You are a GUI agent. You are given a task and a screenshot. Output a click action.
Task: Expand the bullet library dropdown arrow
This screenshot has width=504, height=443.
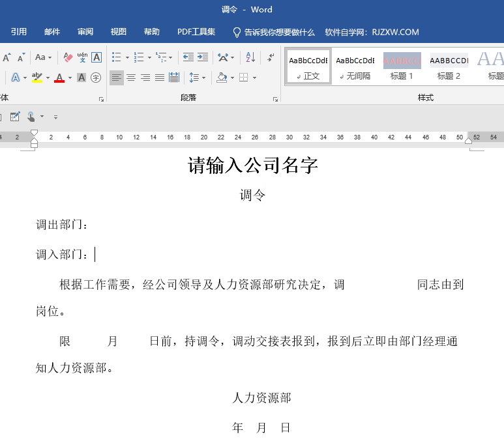[x=127, y=58]
